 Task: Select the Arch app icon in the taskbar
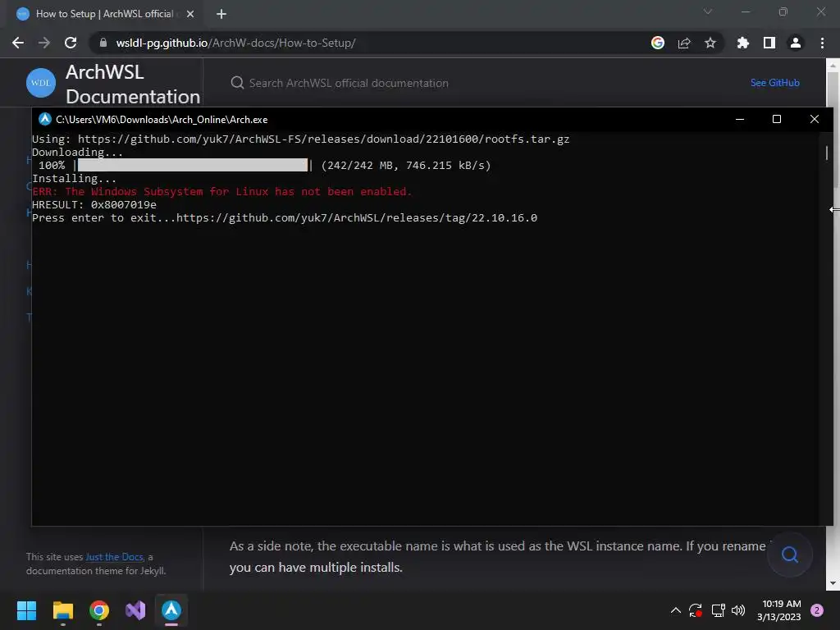click(x=171, y=610)
